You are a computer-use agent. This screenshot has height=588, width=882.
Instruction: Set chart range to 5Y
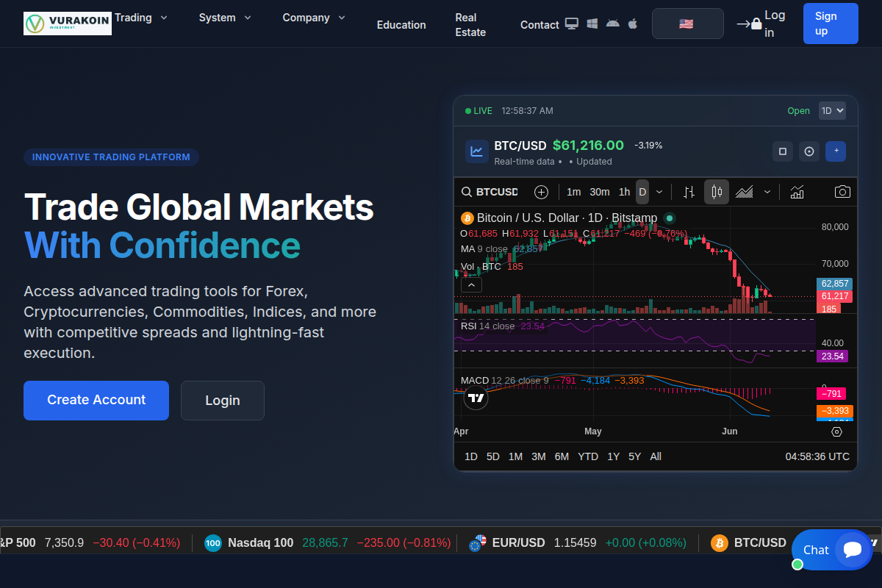coord(635,456)
